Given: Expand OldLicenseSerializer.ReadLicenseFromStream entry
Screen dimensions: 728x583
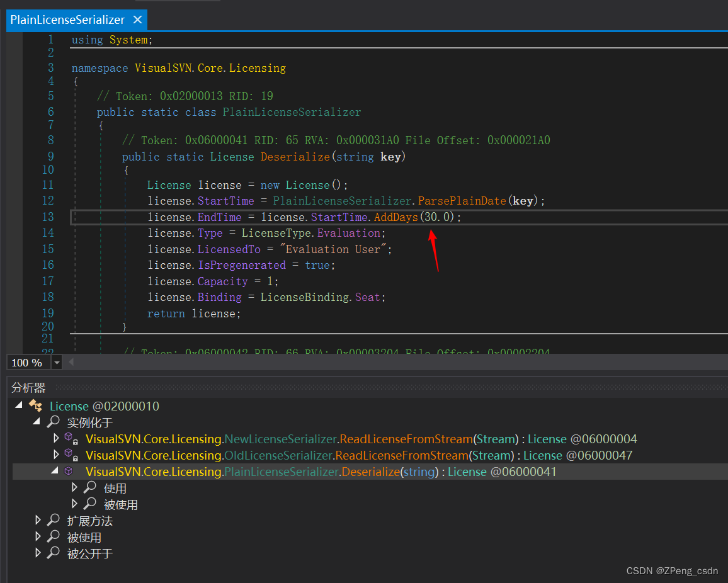Looking at the screenshot, I should coord(56,454).
